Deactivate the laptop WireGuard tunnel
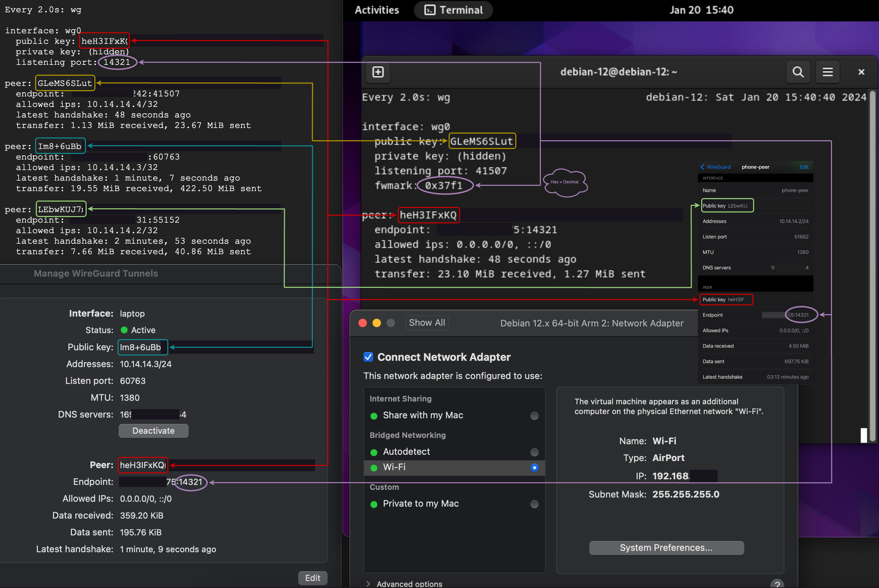 153,431
